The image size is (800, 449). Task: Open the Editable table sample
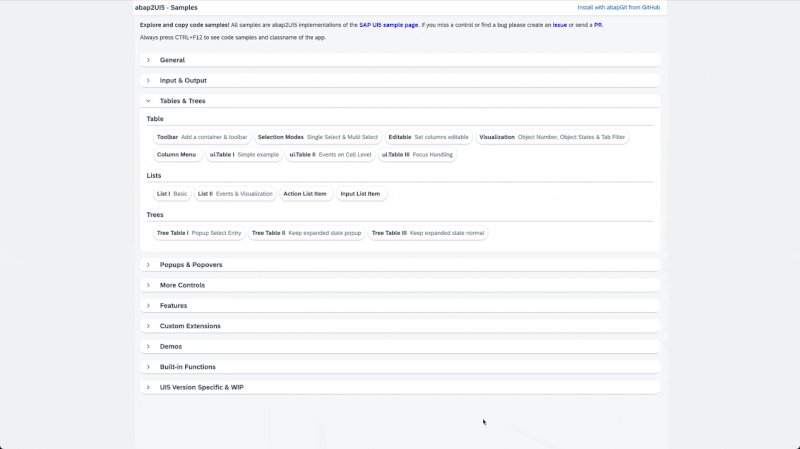[x=428, y=137]
